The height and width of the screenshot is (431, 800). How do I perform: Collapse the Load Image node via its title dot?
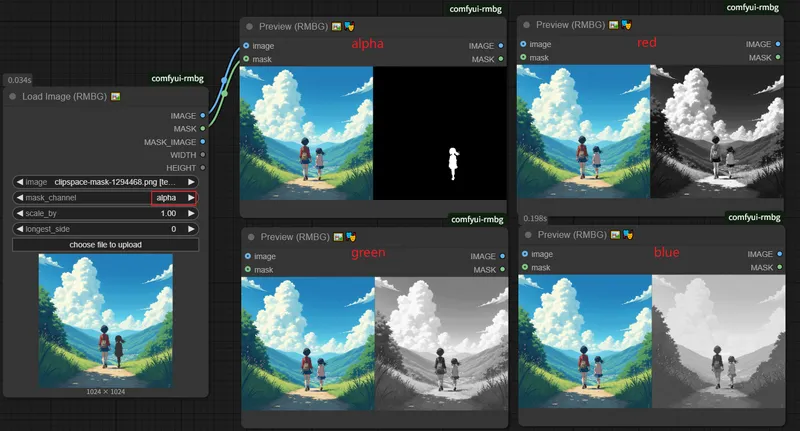13,97
